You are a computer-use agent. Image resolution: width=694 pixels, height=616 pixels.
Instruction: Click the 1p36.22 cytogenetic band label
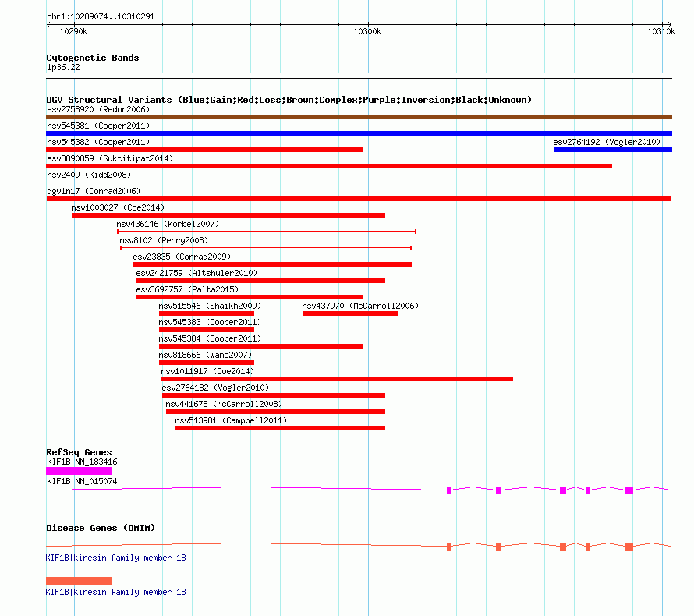point(63,67)
